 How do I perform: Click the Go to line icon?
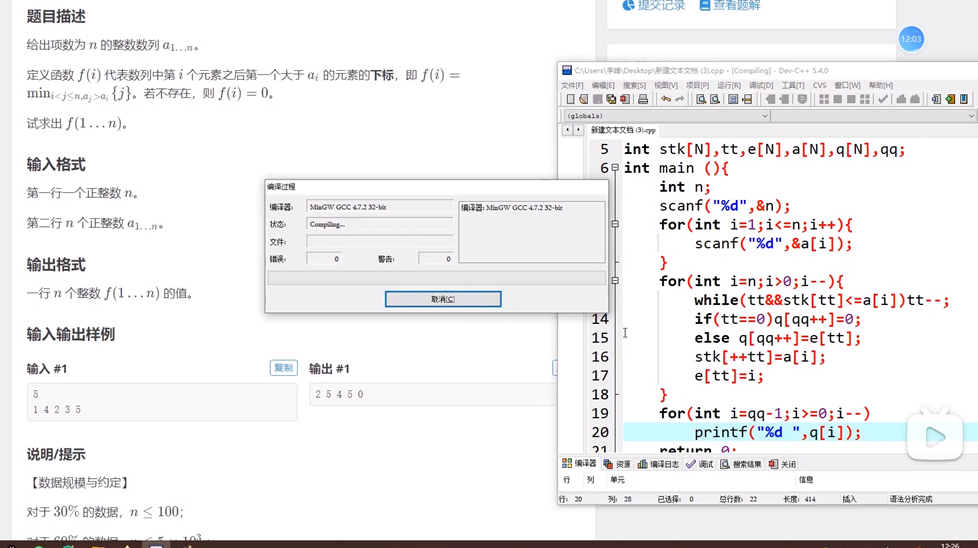click(747, 99)
